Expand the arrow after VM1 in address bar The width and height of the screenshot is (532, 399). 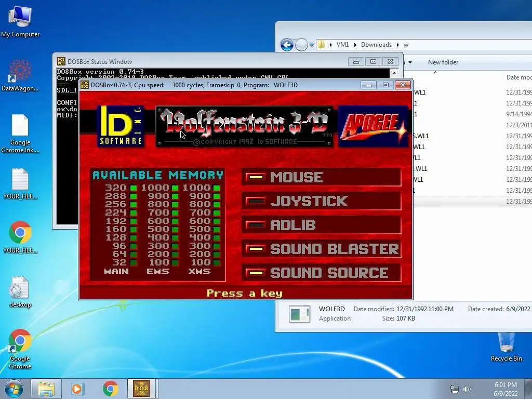pos(355,45)
